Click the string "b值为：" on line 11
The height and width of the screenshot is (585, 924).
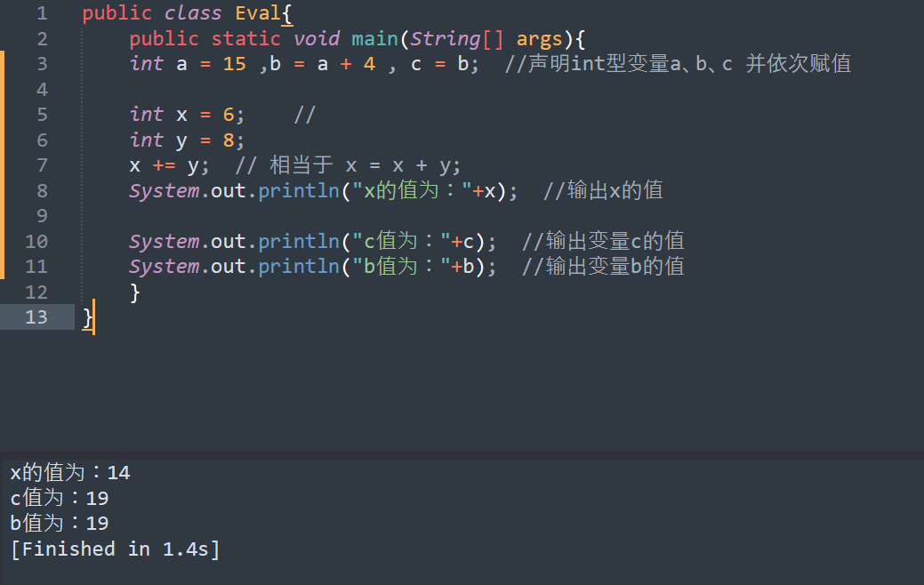pyautogui.click(x=401, y=267)
